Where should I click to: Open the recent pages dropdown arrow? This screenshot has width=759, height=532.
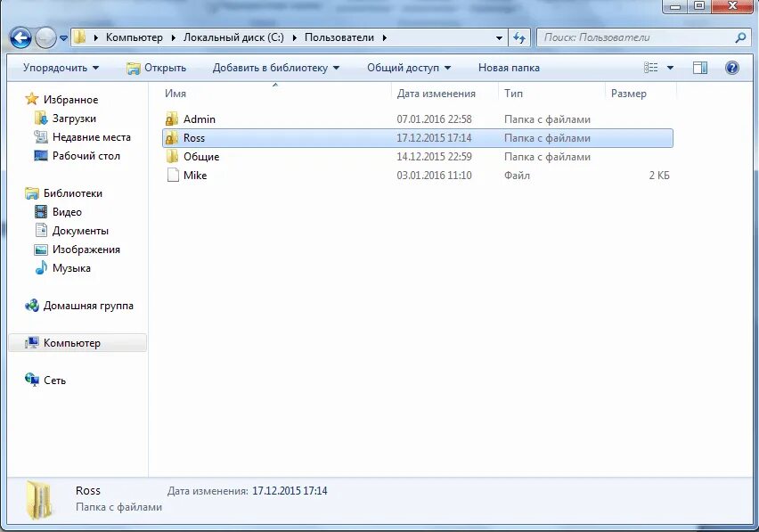(63, 37)
